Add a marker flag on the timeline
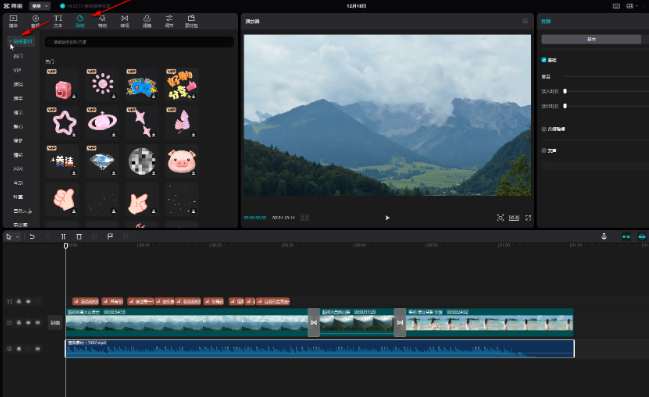Image resolution: width=649 pixels, height=397 pixels. click(x=110, y=237)
